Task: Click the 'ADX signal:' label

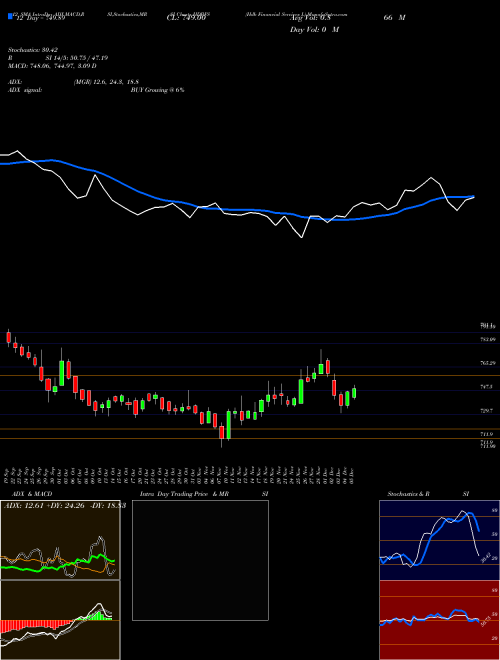Action: pos(25,90)
